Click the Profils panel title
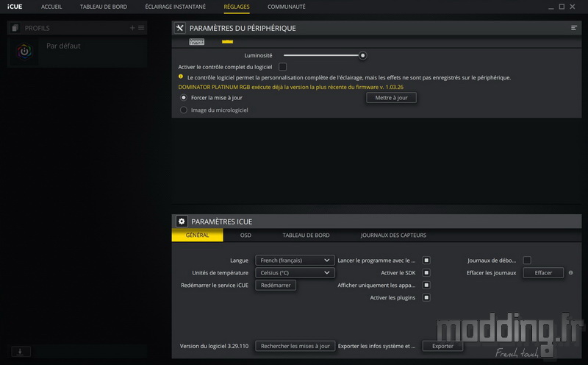This screenshot has width=588, height=365. click(x=37, y=28)
